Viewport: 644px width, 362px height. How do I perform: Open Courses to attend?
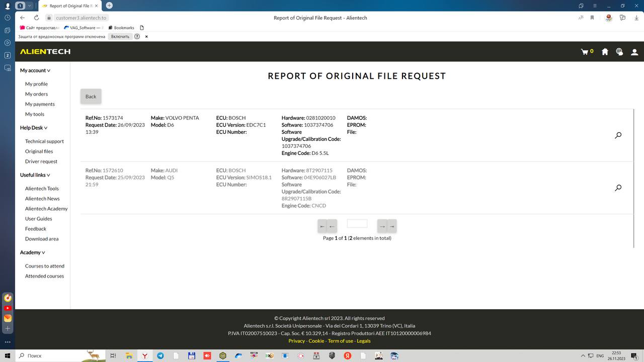45,266
